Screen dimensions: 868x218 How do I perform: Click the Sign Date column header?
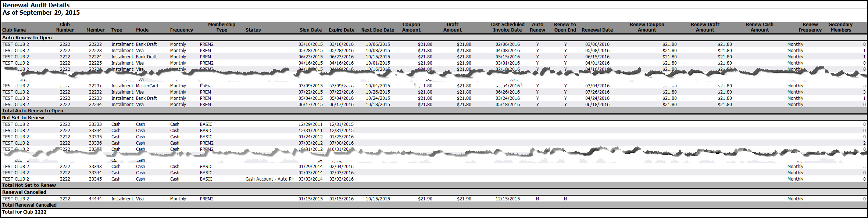click(x=310, y=30)
